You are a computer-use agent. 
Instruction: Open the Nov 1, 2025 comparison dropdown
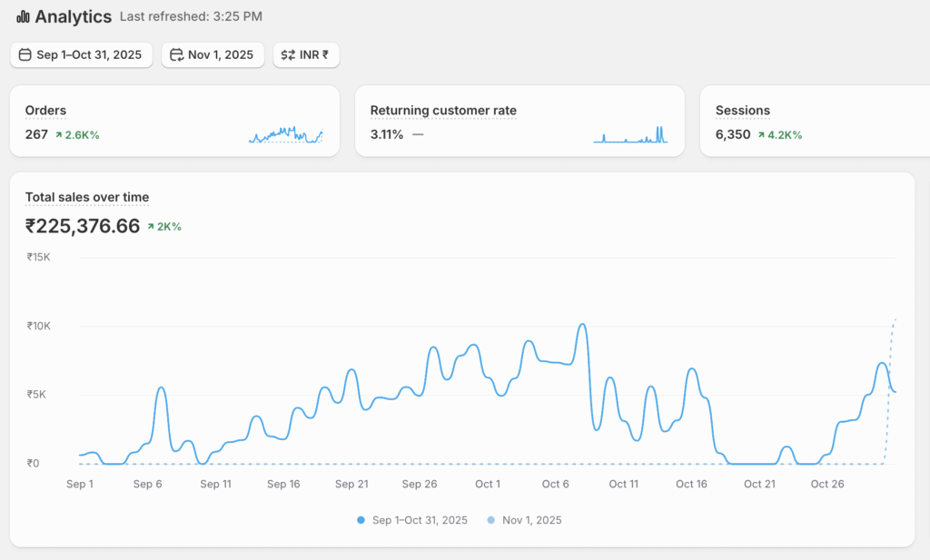coord(213,55)
